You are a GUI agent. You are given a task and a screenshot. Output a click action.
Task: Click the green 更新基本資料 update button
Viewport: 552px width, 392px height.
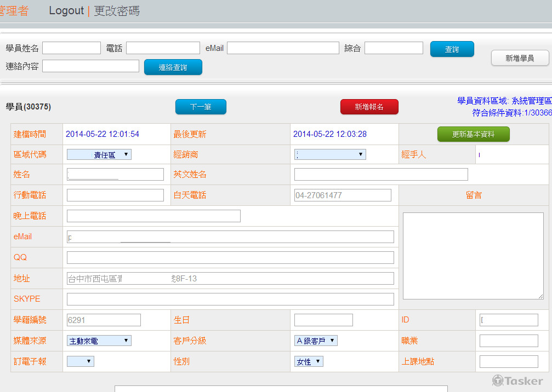click(473, 134)
